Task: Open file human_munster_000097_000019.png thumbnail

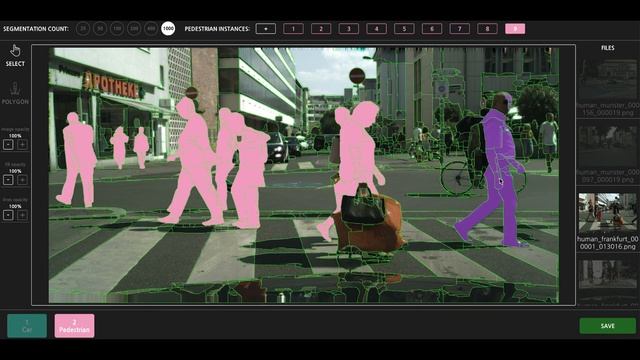Action: point(608,146)
